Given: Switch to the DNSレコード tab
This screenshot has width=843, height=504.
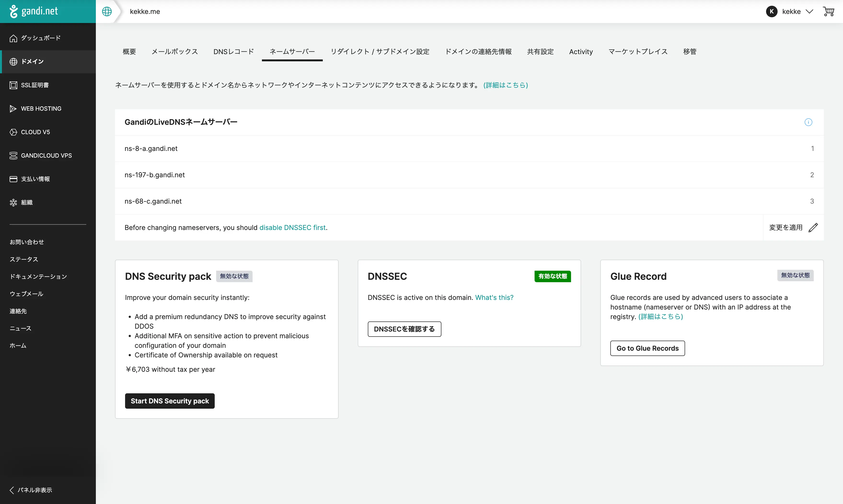Looking at the screenshot, I should coord(234,52).
